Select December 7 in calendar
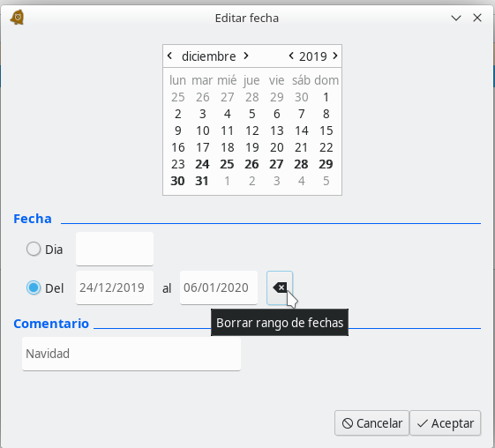495x448 pixels. click(x=301, y=114)
